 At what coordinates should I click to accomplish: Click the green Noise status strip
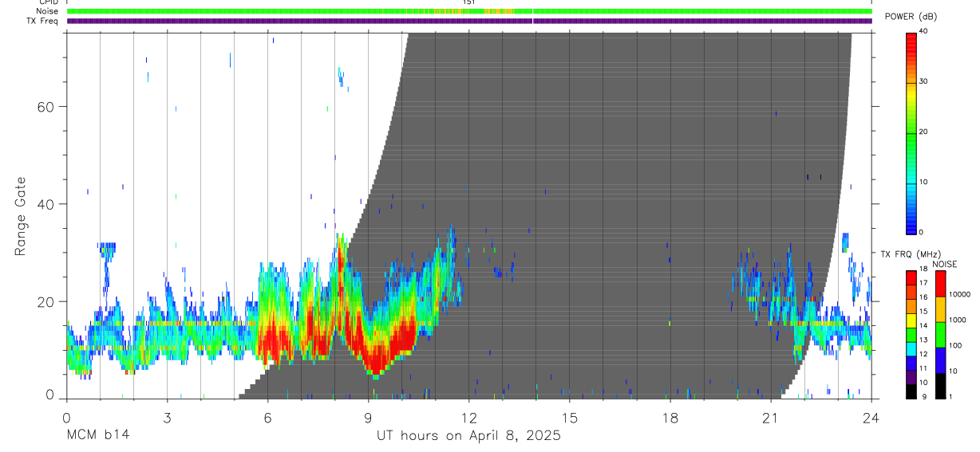(469, 11)
